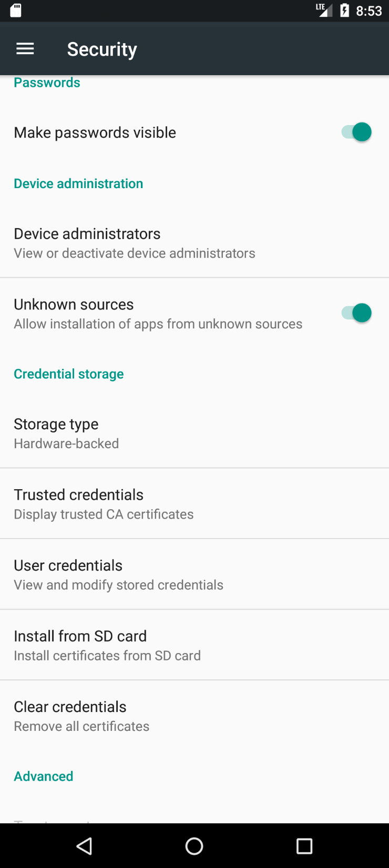The height and width of the screenshot is (868, 389).
Task: Tap the Android back navigation button
Action: pyautogui.click(x=85, y=846)
